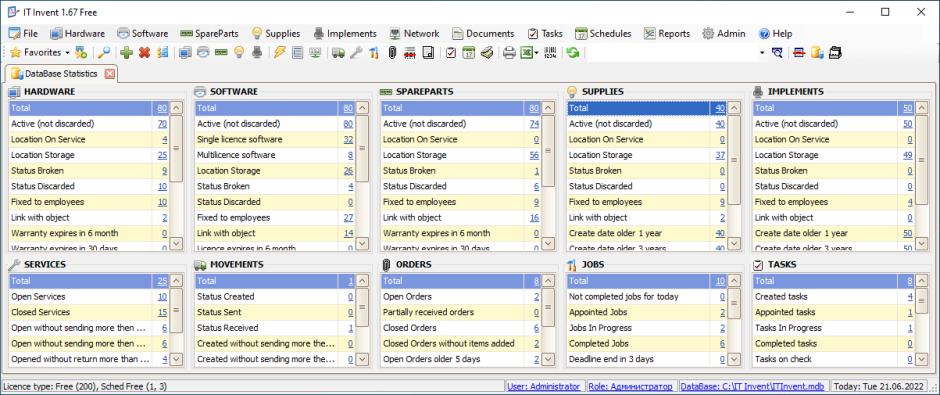Open the Documents menu
This screenshot has width=940, height=395.
pos(483,34)
